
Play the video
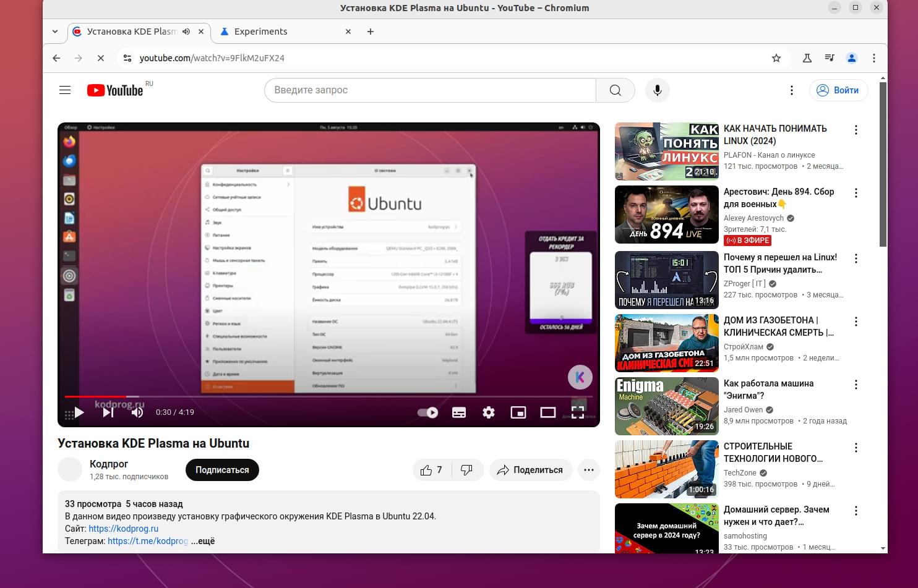click(79, 412)
